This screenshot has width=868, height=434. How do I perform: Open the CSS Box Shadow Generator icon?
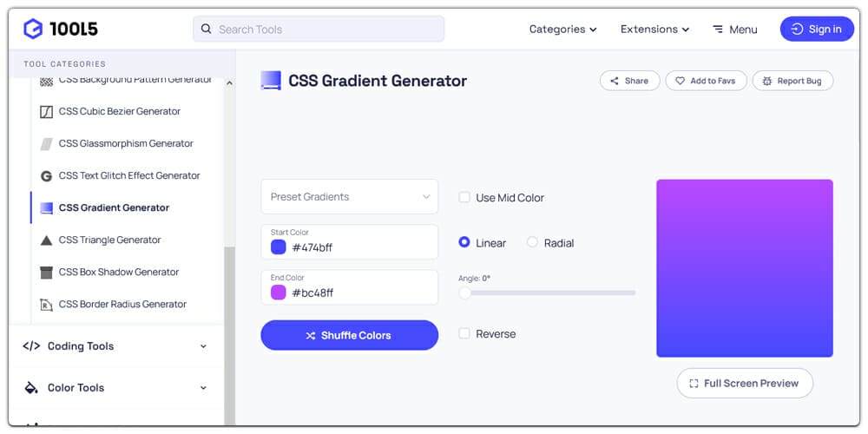point(47,273)
